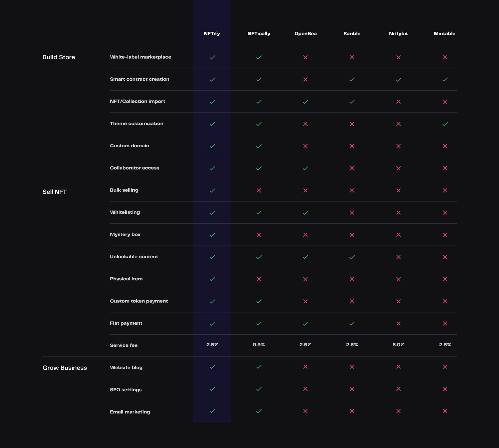Select the OpenSea column header
The image size is (499, 448).
click(x=306, y=34)
